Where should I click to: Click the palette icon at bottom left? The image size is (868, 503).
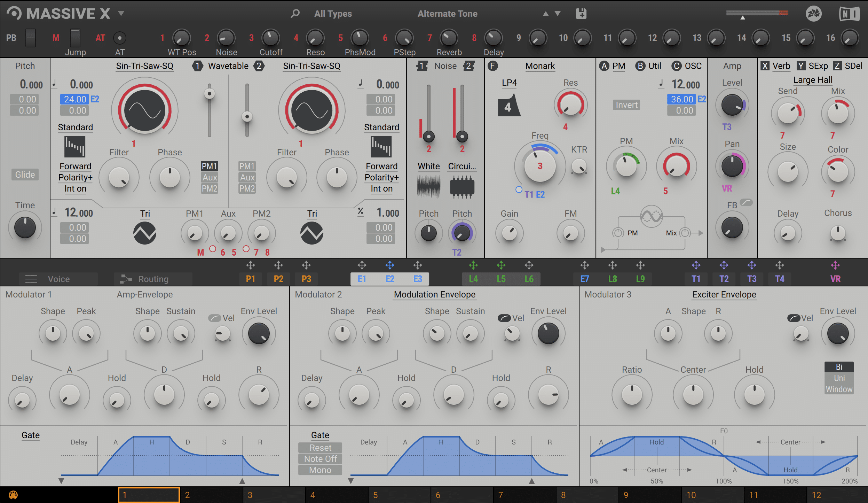pos(13,495)
